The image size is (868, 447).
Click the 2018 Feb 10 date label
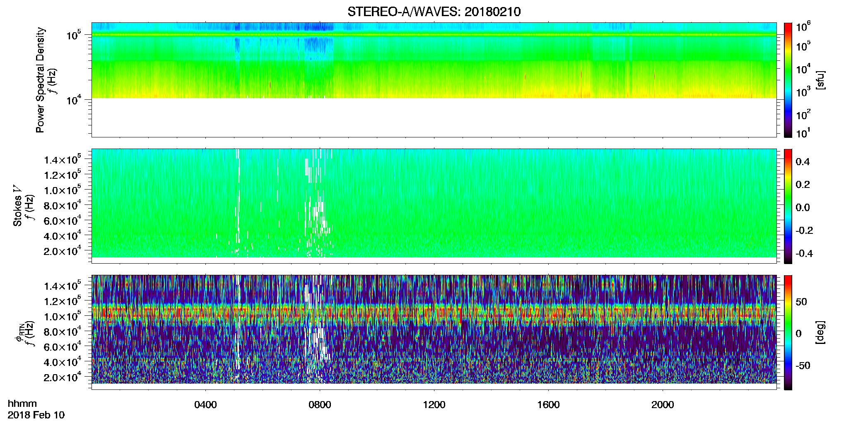36,415
